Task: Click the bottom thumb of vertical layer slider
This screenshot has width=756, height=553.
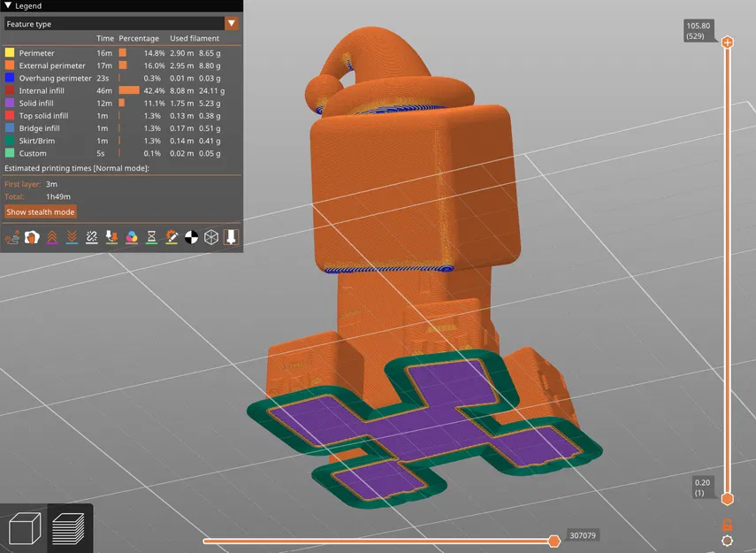Action: (x=727, y=498)
